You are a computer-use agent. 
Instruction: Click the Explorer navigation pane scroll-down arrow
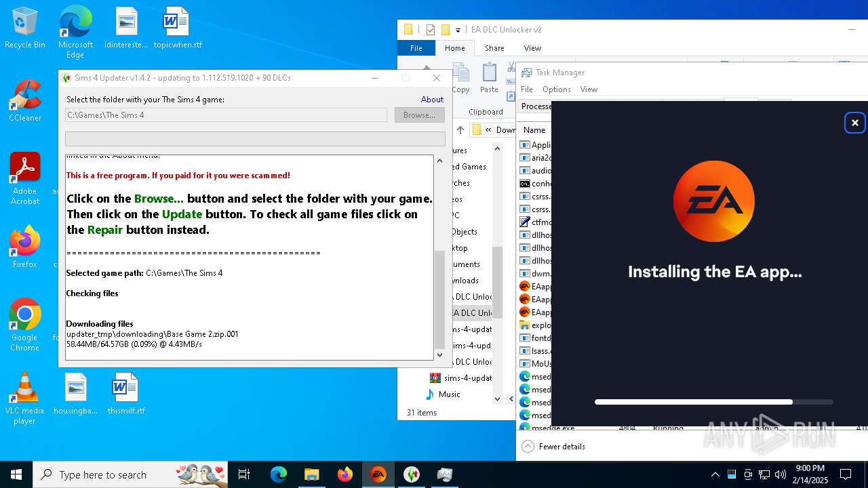pos(497,399)
